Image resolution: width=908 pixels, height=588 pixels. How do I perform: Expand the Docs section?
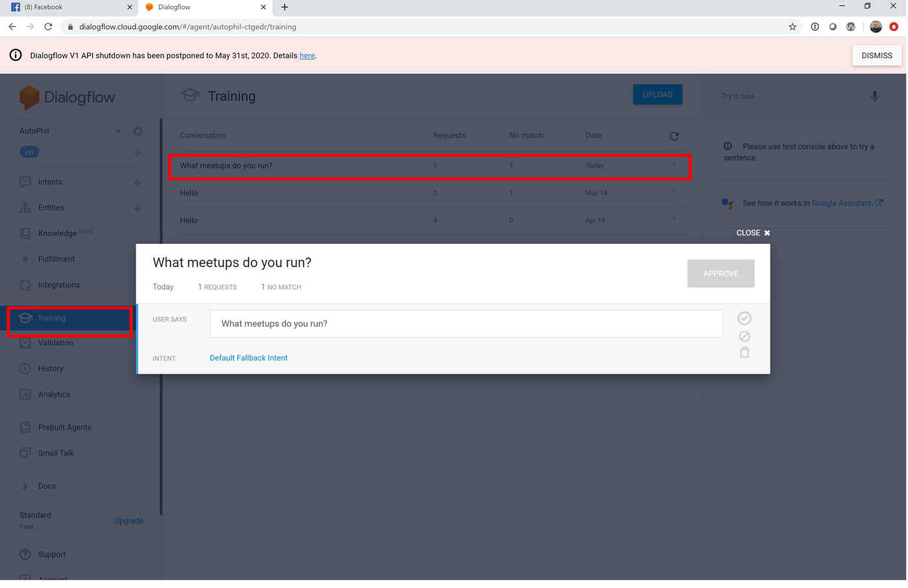click(x=25, y=486)
